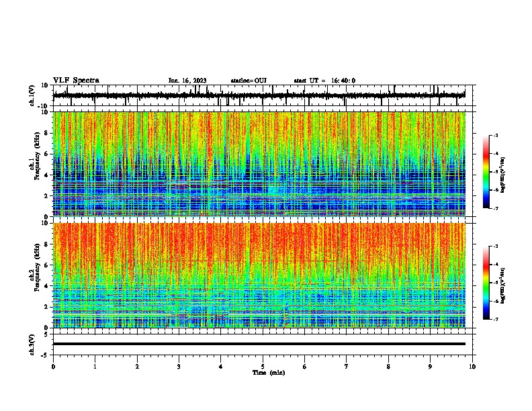The image size is (532, 411).
Task: Click the "ch.3(V)" axis label
Action: tap(32, 345)
